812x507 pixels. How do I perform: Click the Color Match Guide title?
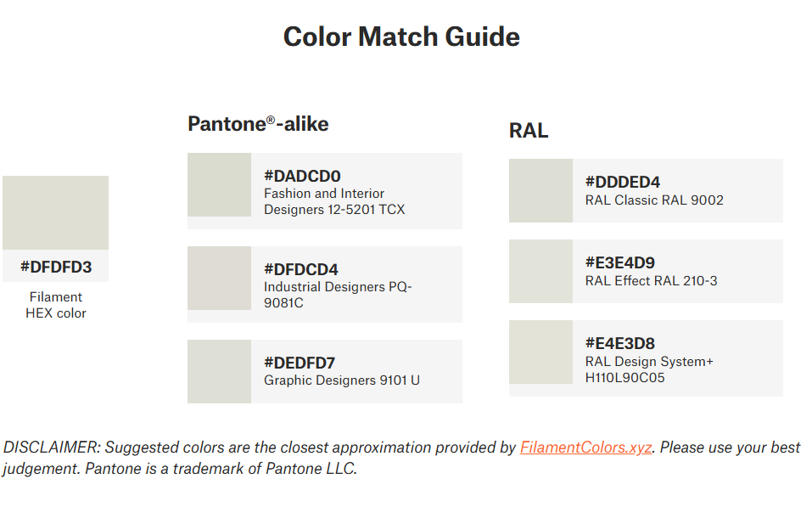click(x=401, y=37)
